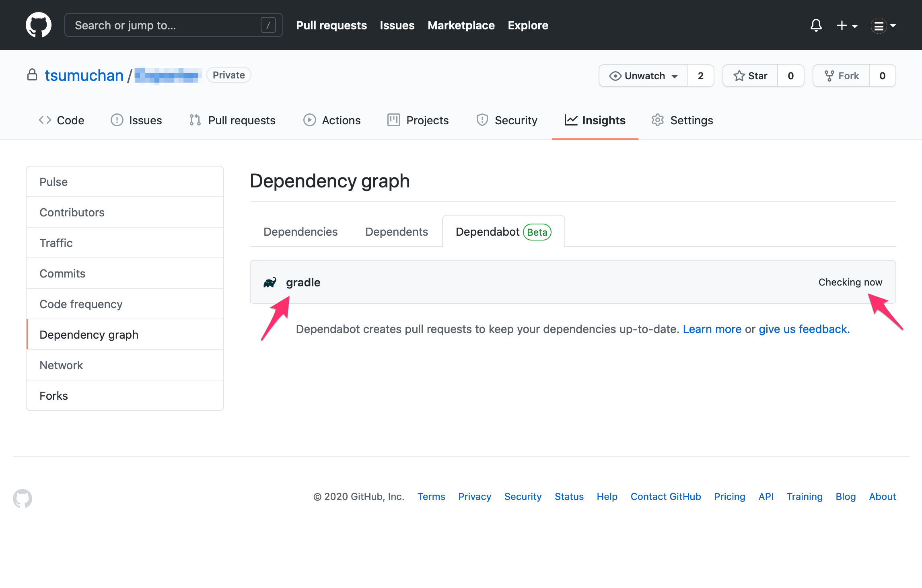Open Code frequency in the sidebar
The image size is (922, 588).
tap(125, 304)
